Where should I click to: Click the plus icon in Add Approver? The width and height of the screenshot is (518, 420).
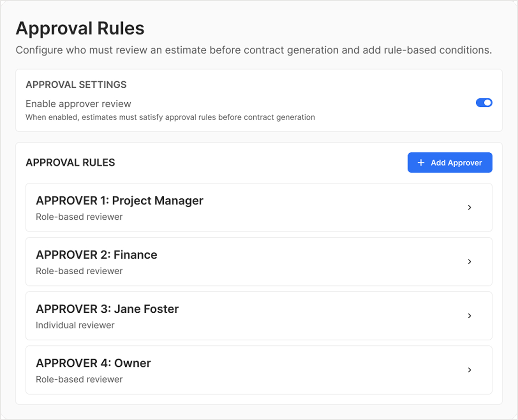[x=421, y=163]
